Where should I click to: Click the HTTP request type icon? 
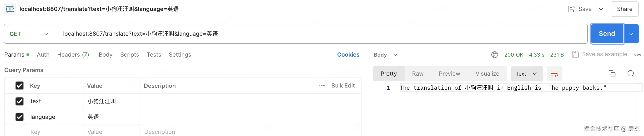pyautogui.click(x=10, y=9)
